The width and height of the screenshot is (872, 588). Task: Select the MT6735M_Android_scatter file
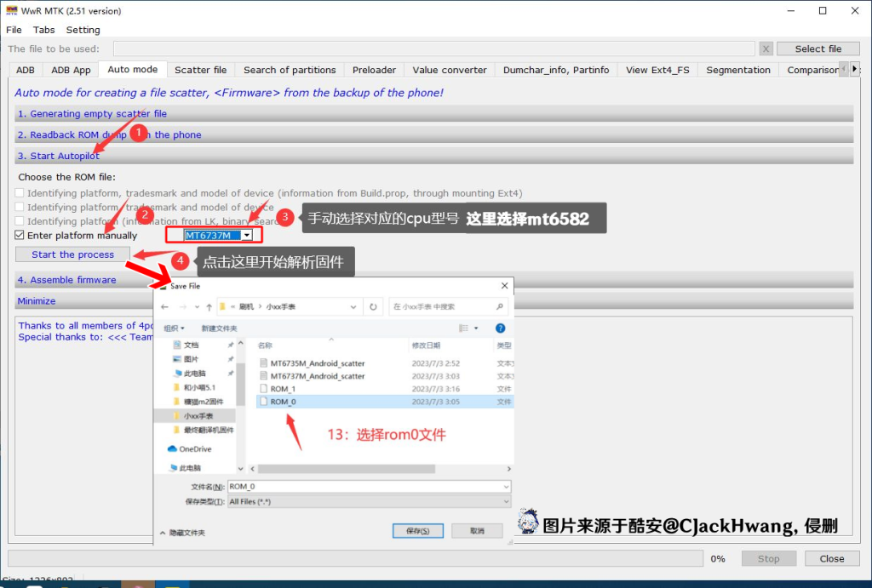[x=317, y=363]
